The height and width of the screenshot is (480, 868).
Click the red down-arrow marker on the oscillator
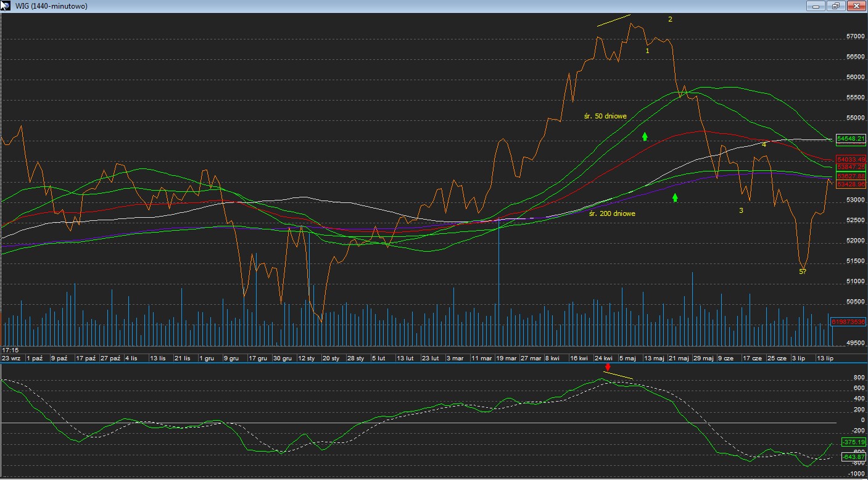click(608, 368)
